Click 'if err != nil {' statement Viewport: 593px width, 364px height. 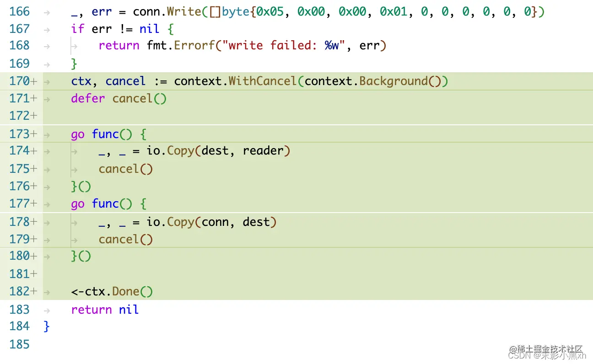[x=123, y=29]
